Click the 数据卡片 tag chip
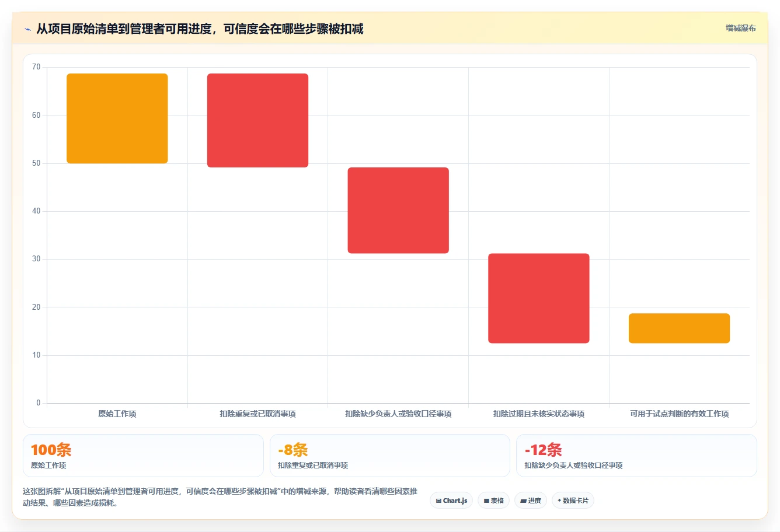780x532 pixels. [573, 501]
